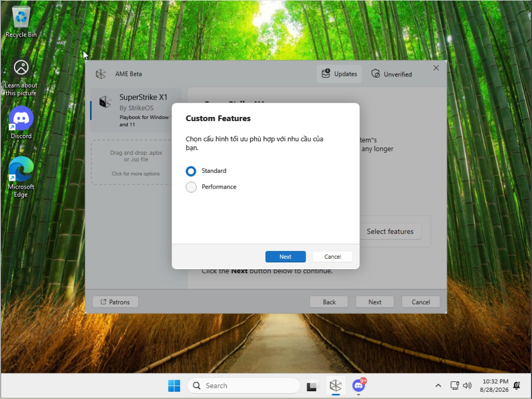Click Cancel in the AME wizard footer

tap(421, 302)
